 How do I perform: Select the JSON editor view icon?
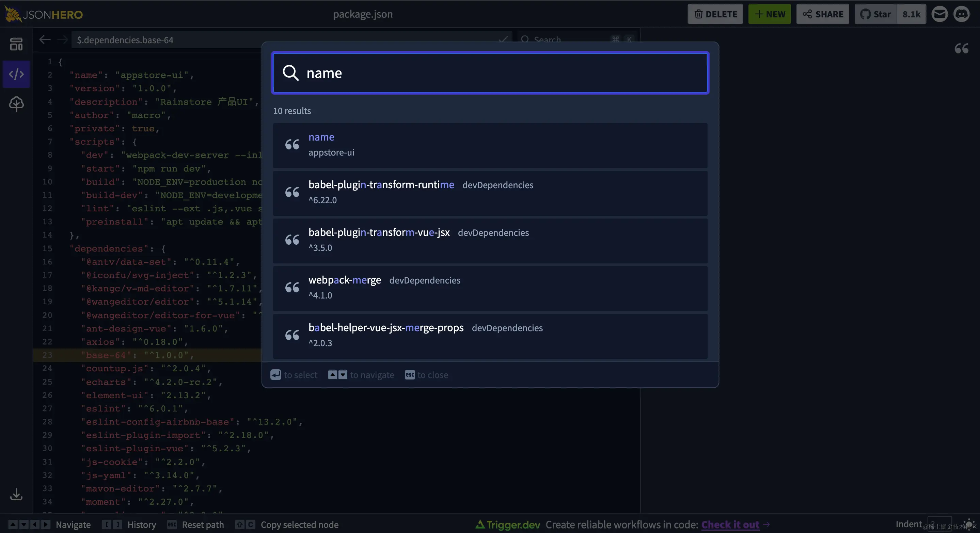tap(16, 74)
